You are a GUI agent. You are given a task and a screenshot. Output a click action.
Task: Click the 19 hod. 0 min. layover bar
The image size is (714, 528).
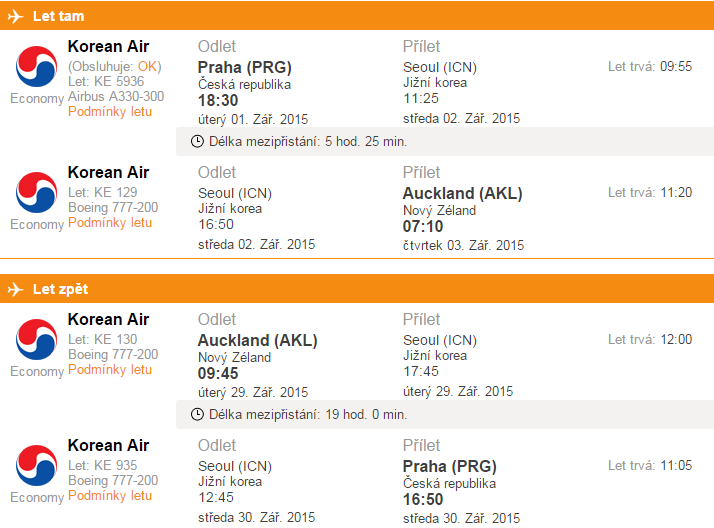445,415
